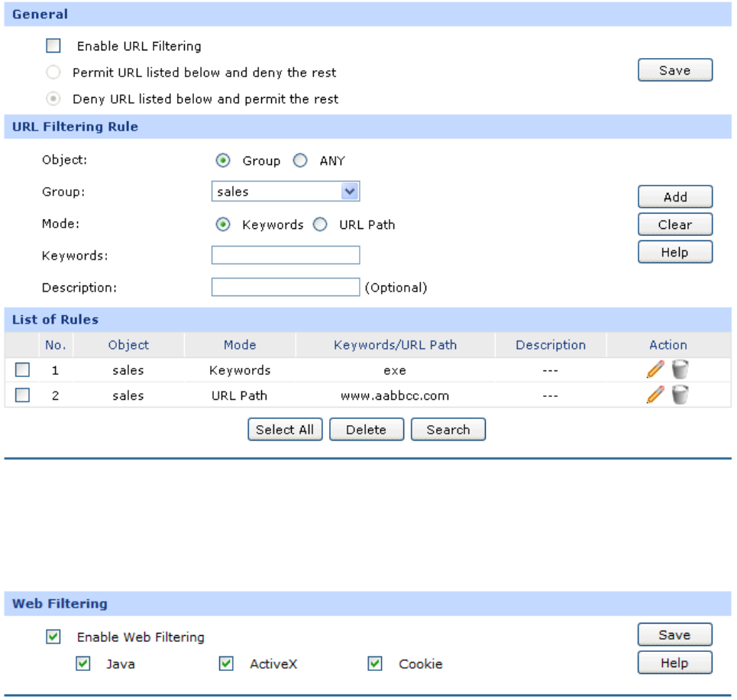737x700 pixels.
Task: Open the Group dropdown showing sales
Action: coord(286,191)
